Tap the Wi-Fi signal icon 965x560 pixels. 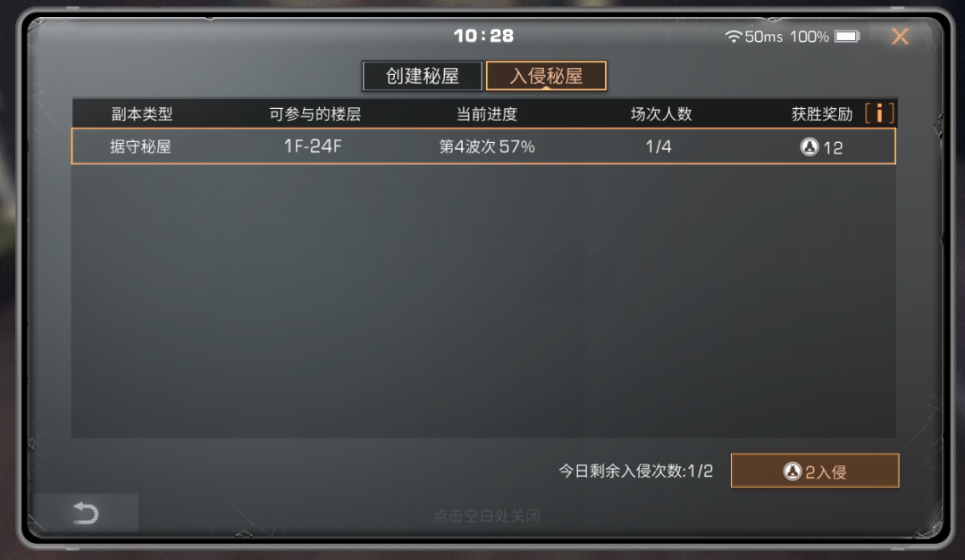[733, 37]
